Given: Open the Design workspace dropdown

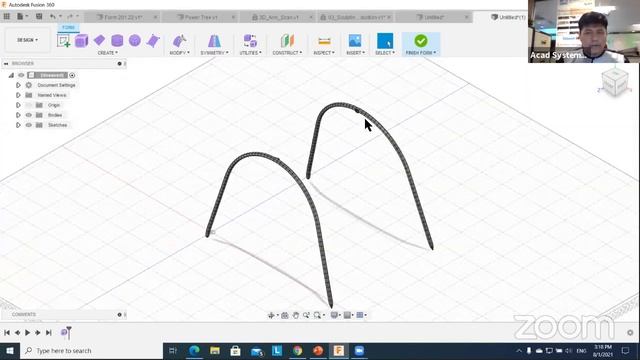Looking at the screenshot, I should (x=27, y=40).
